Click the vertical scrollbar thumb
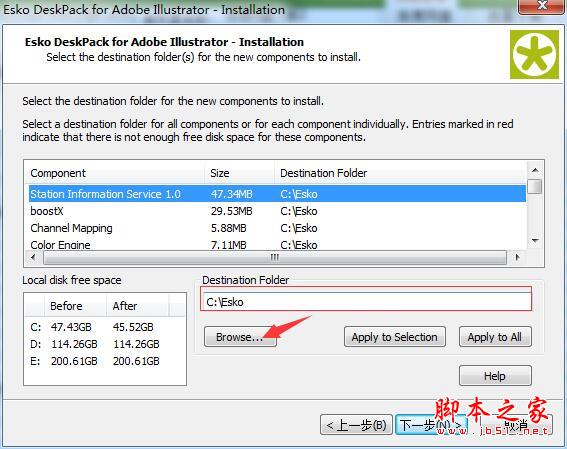 point(534,187)
